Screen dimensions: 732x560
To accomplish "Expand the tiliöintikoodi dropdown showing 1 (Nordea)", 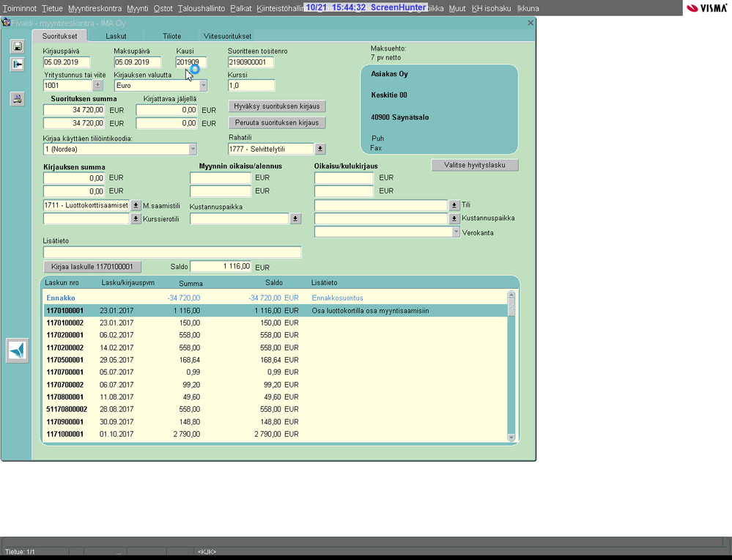I will [193, 149].
